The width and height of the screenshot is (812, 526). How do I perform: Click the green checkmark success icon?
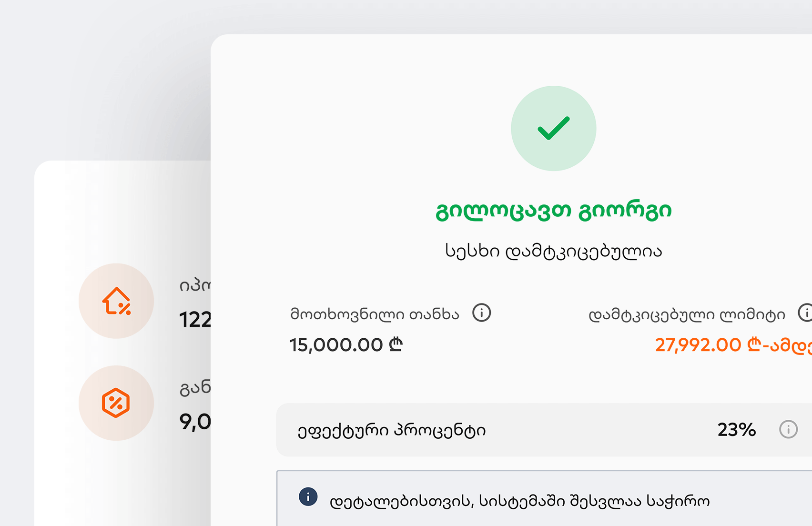coord(553,128)
